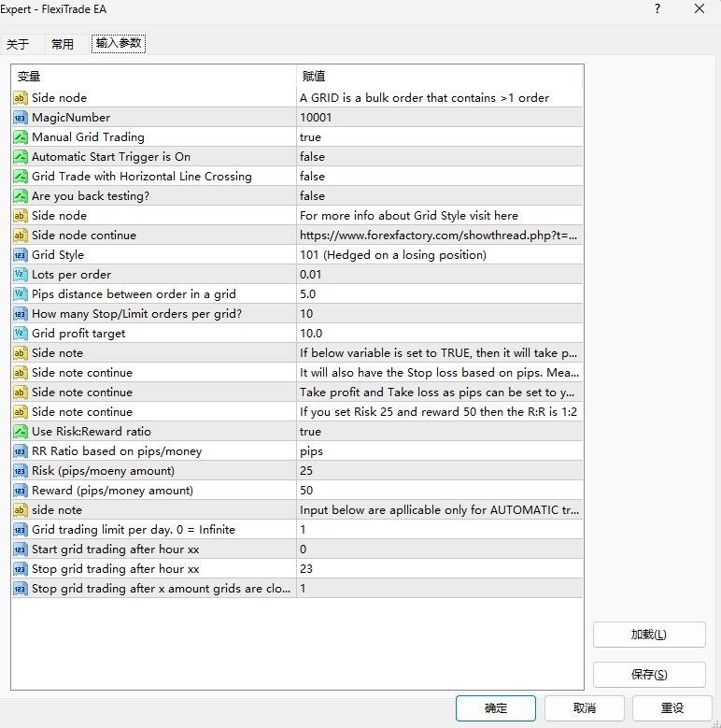
Task: Click the Grid Style integer icon
Action: (20, 255)
